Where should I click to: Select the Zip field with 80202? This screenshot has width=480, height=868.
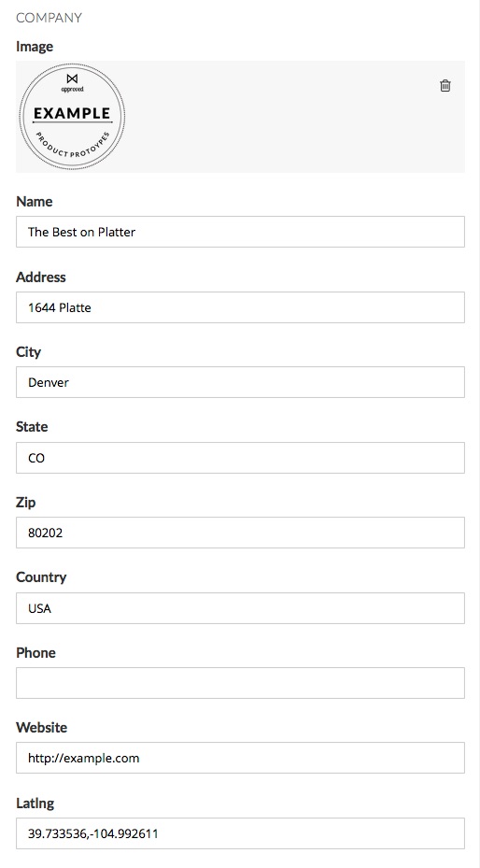[x=240, y=533]
